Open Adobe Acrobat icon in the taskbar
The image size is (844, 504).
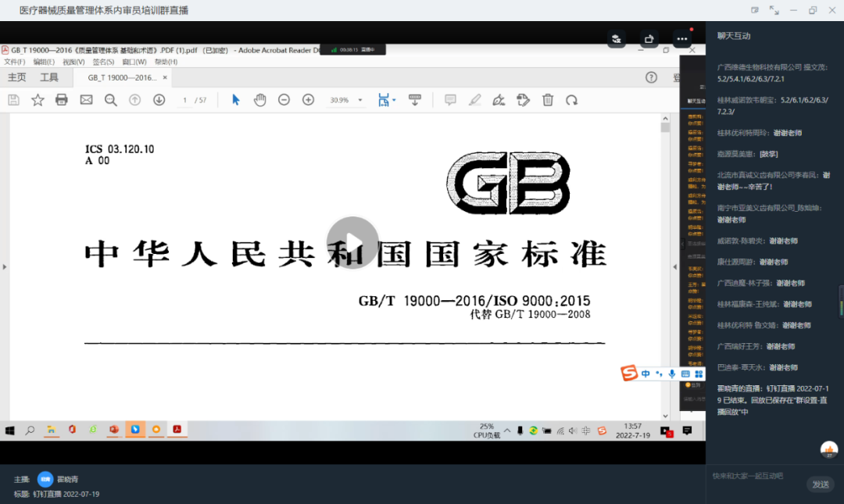coord(177,429)
